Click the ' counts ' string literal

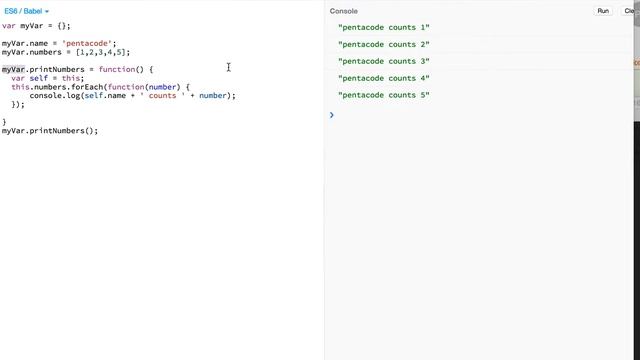click(x=162, y=96)
